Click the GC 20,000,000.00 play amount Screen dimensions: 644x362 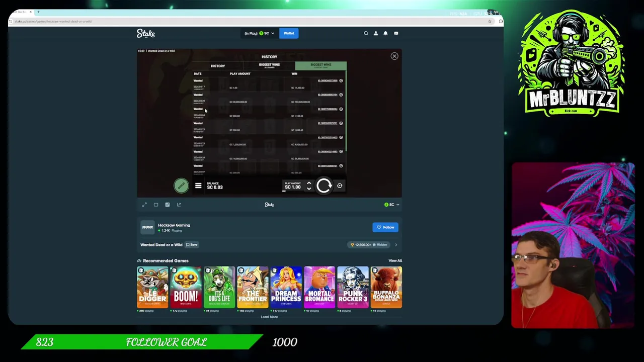[x=238, y=102]
